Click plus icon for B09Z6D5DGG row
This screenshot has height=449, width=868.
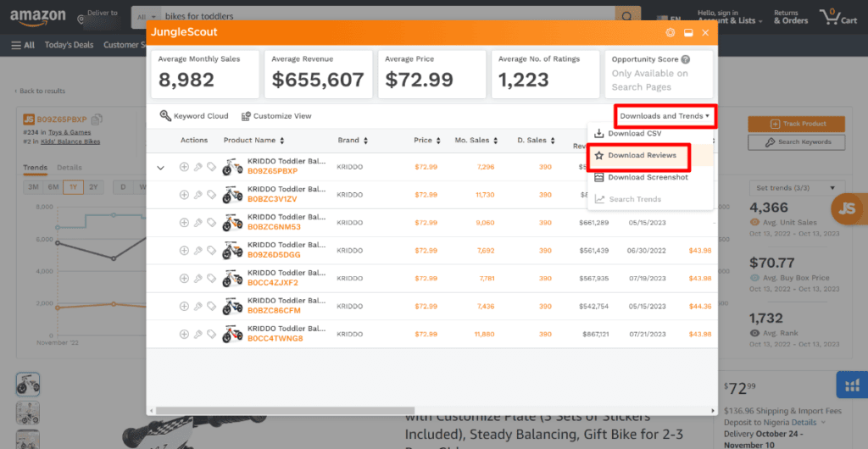click(x=184, y=251)
